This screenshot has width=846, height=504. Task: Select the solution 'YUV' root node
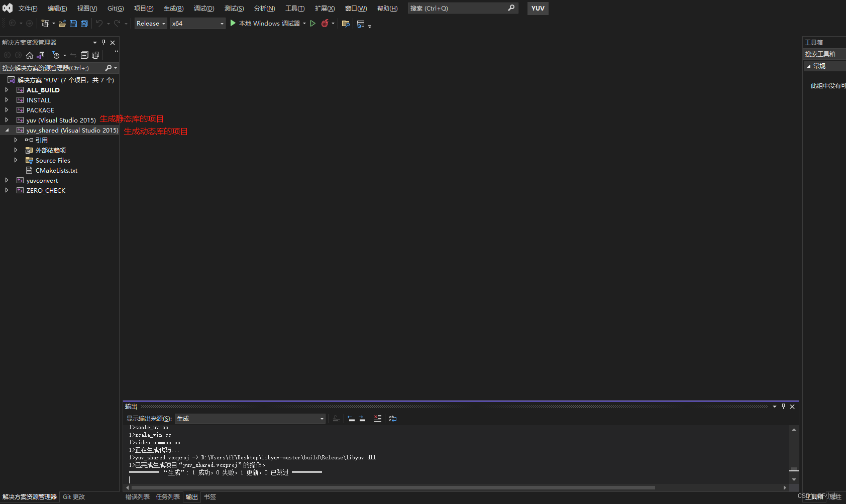pyautogui.click(x=65, y=80)
